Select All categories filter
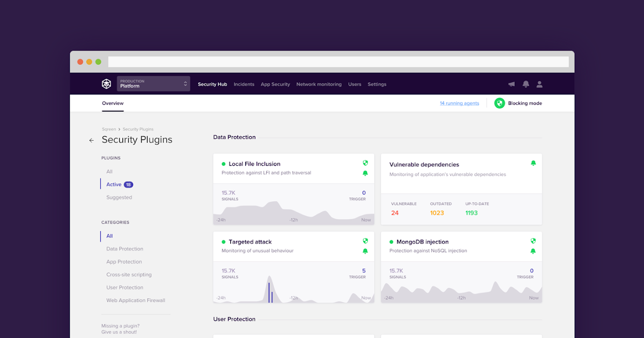644x338 pixels. pos(109,236)
